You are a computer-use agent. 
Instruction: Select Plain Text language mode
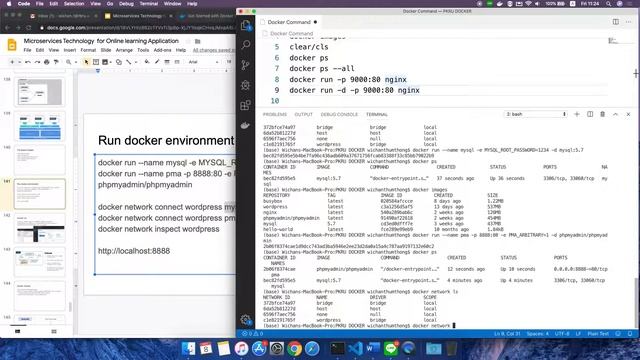(x=598, y=334)
